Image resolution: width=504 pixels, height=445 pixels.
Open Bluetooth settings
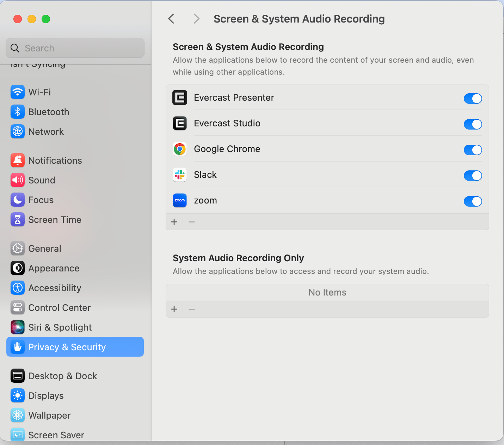click(x=75, y=112)
